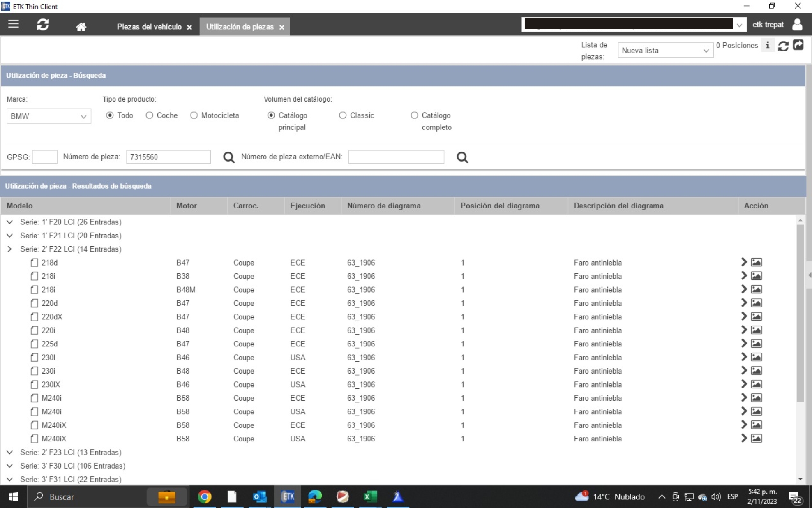Open diagram image for 218d row

756,262
